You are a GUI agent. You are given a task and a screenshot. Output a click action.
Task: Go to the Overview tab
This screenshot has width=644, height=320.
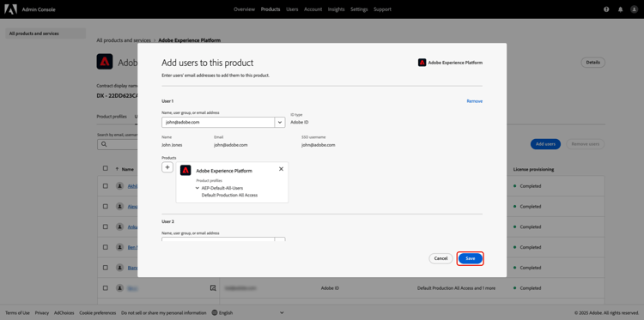[245, 9]
